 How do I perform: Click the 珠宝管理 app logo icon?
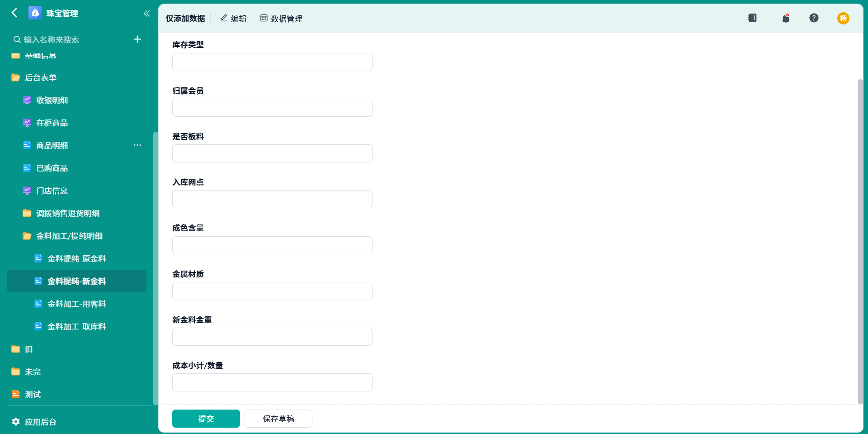[35, 13]
